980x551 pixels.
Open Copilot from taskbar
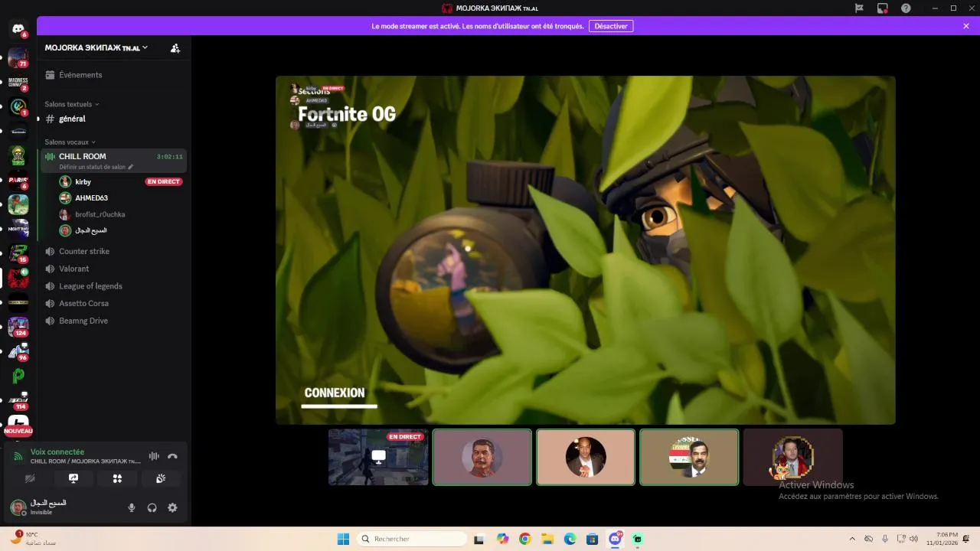(x=502, y=539)
